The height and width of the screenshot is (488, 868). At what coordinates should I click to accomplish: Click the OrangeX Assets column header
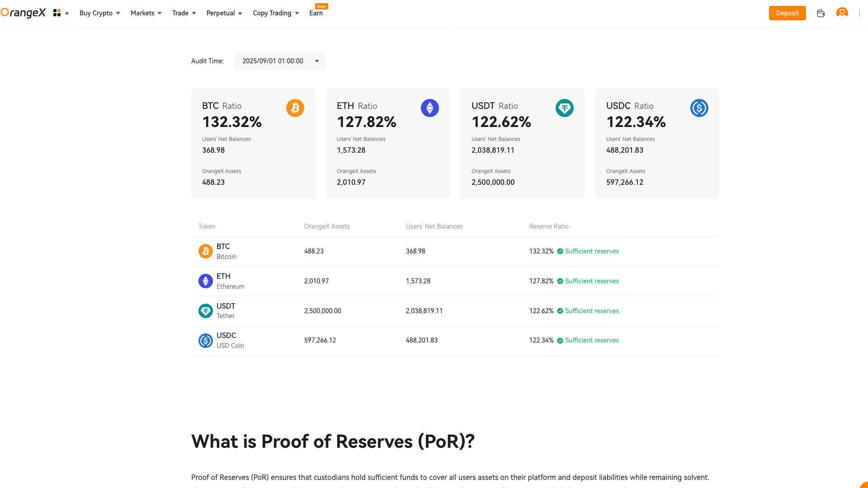[x=327, y=226]
